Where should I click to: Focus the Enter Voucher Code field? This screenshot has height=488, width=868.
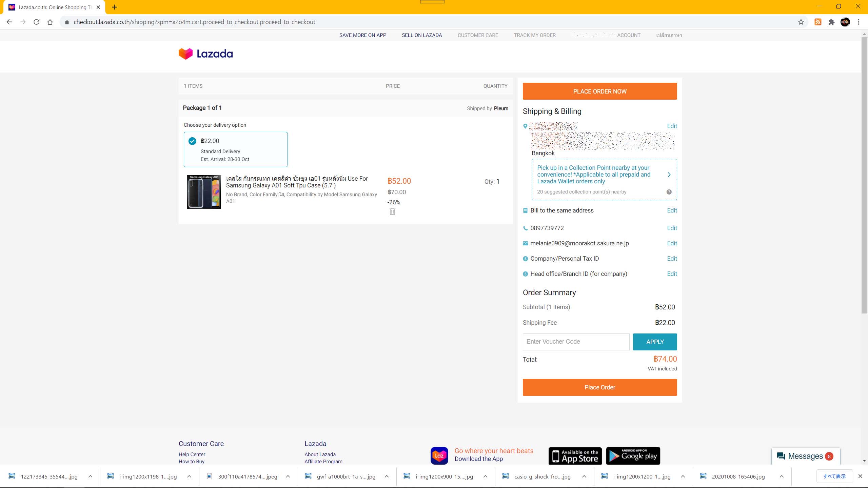click(576, 342)
